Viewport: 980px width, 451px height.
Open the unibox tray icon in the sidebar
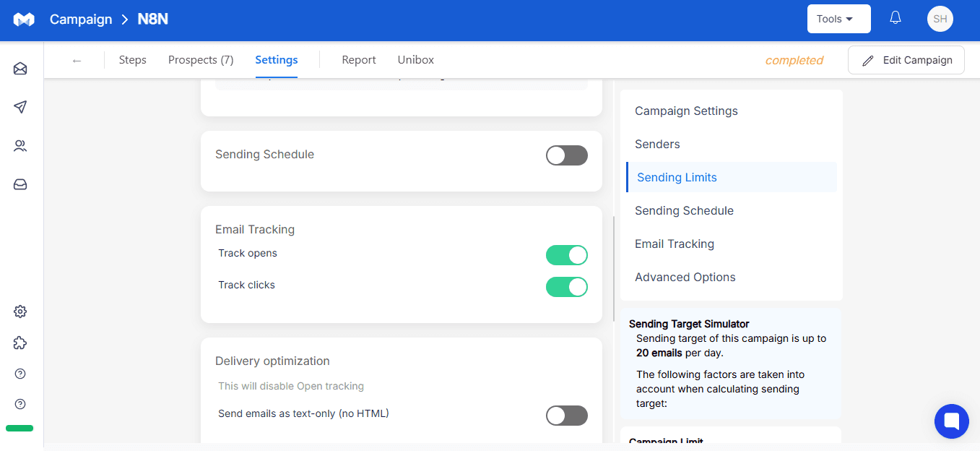coord(20,185)
